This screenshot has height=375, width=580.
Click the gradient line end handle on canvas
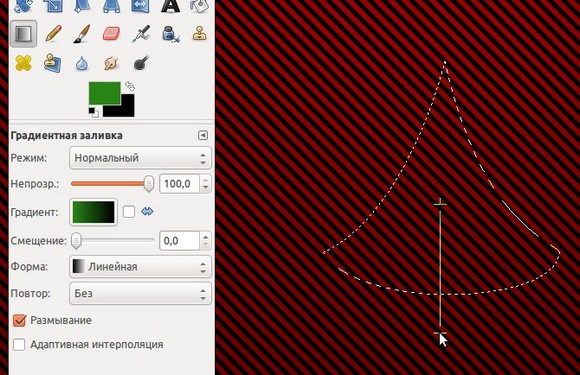440,333
